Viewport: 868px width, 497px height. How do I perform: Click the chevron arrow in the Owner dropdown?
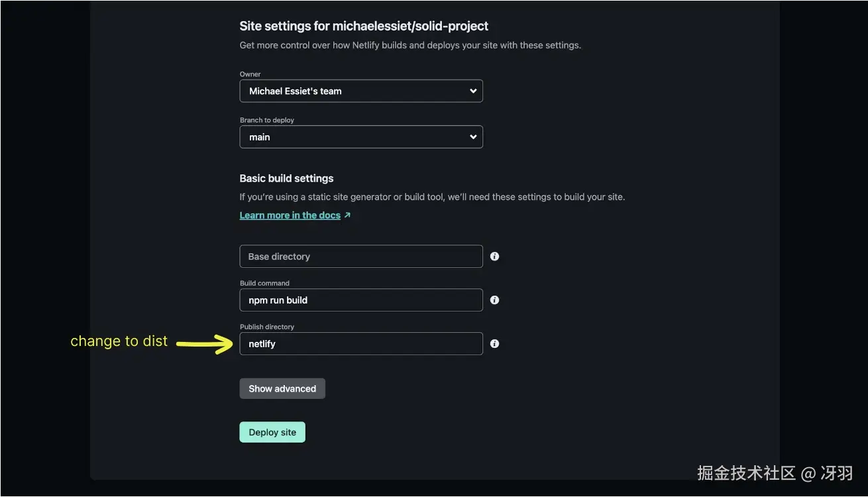click(473, 91)
